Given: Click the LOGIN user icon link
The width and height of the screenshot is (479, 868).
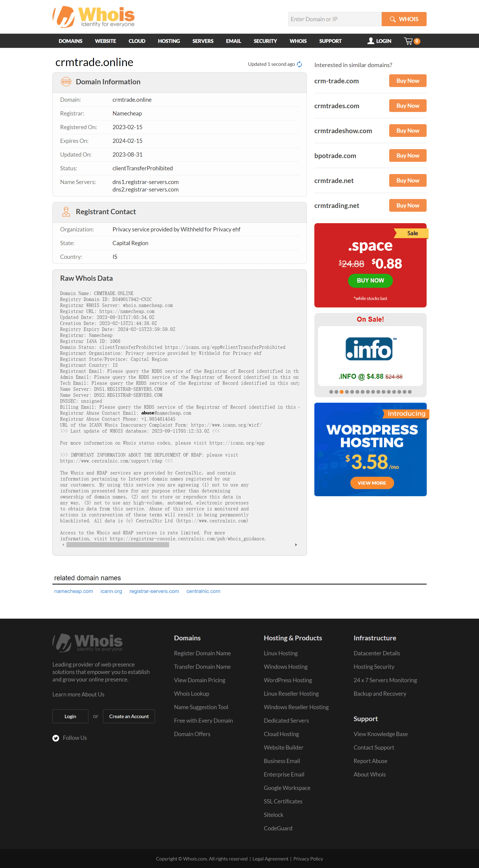Looking at the screenshot, I should click(x=379, y=41).
